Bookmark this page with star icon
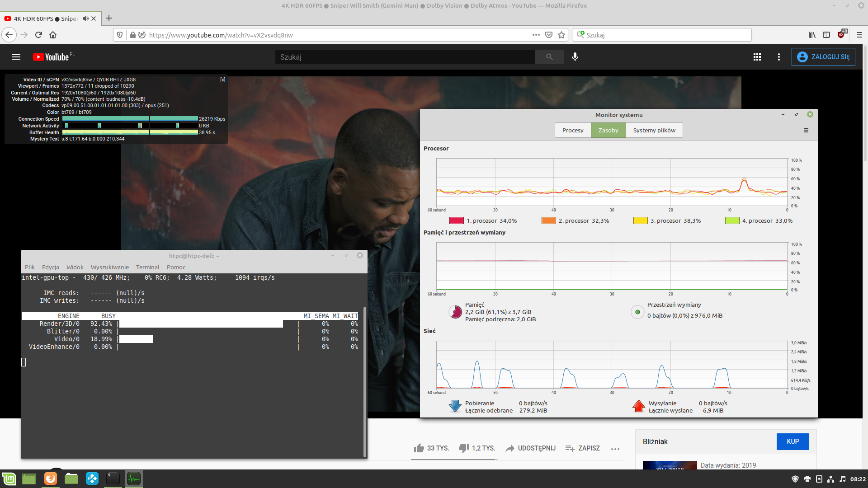Image resolution: width=868 pixels, height=488 pixels. (x=561, y=35)
